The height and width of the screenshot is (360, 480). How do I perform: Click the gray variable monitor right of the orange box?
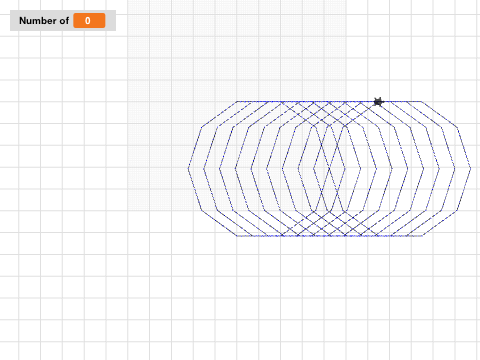[x=110, y=21]
